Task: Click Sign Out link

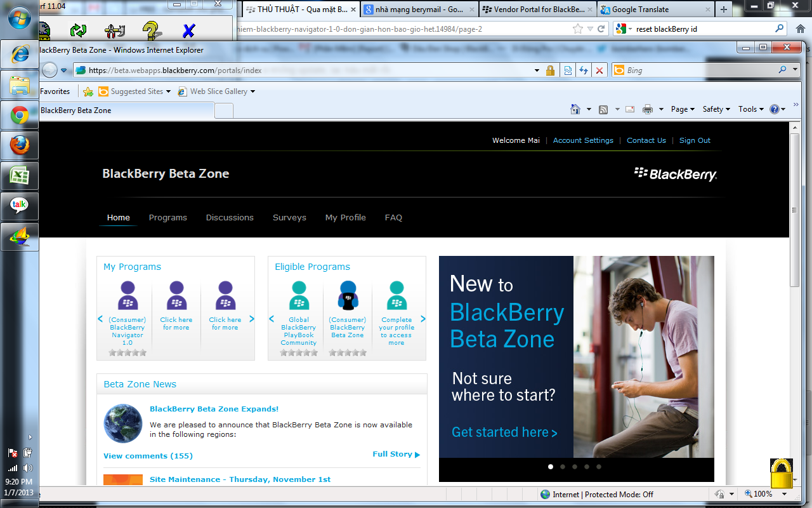Action: click(695, 140)
